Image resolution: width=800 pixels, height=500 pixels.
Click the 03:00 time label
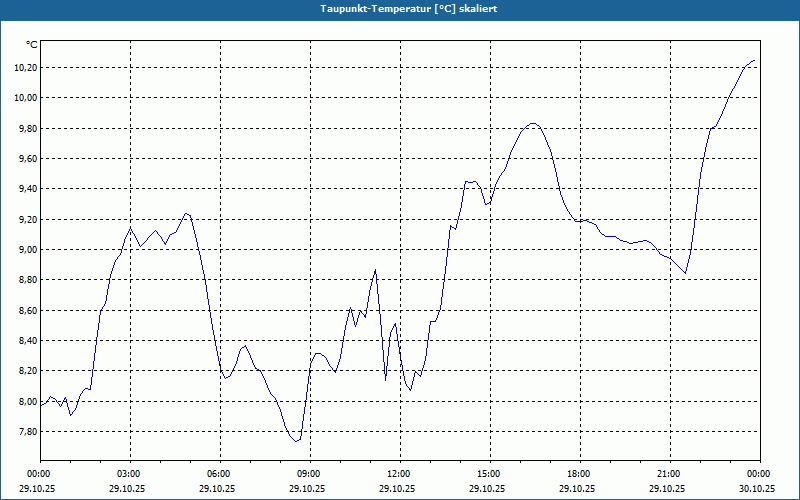pyautogui.click(x=131, y=474)
